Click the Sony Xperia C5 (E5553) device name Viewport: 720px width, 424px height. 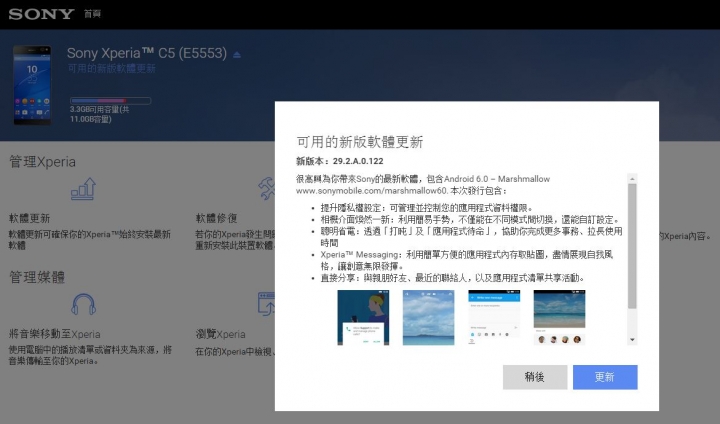(147, 53)
